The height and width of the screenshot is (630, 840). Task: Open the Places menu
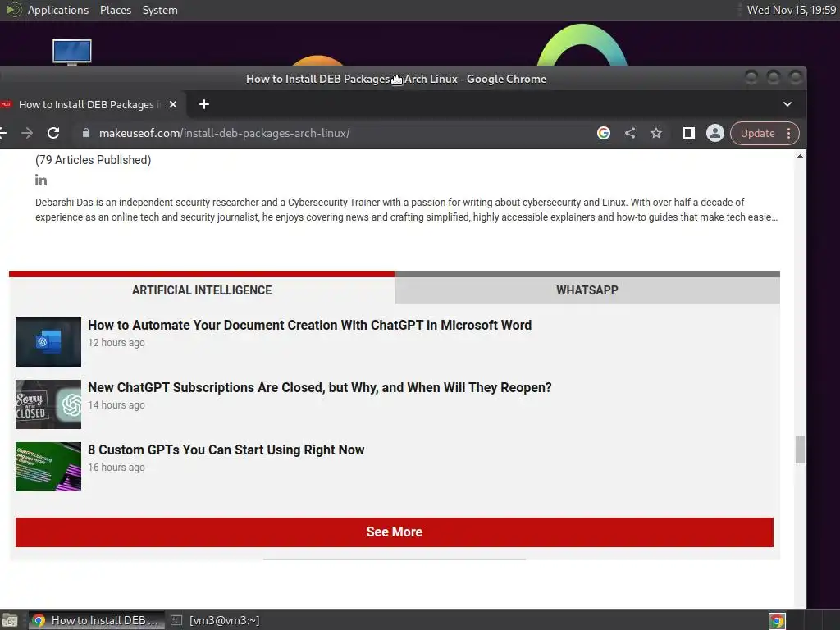click(x=116, y=10)
